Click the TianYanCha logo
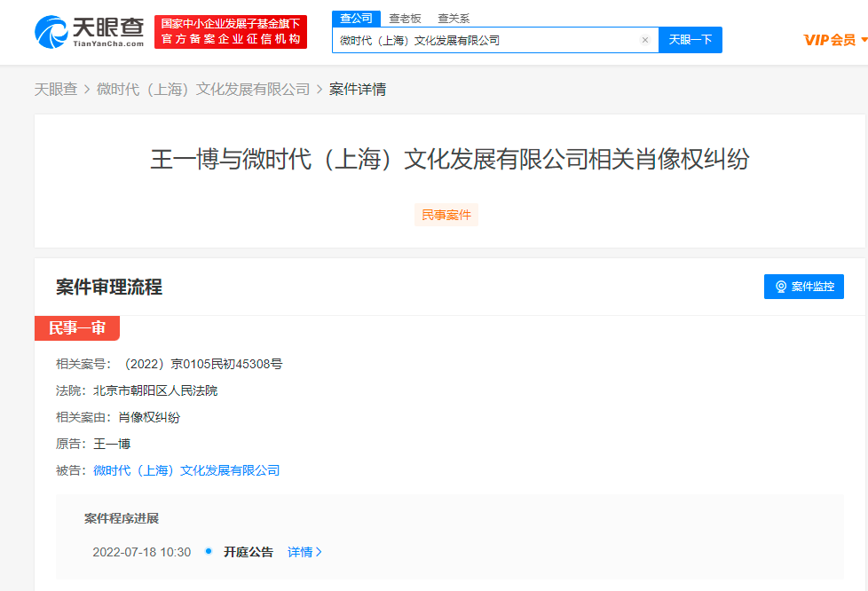Viewport: 868px width, 591px height. [x=89, y=32]
